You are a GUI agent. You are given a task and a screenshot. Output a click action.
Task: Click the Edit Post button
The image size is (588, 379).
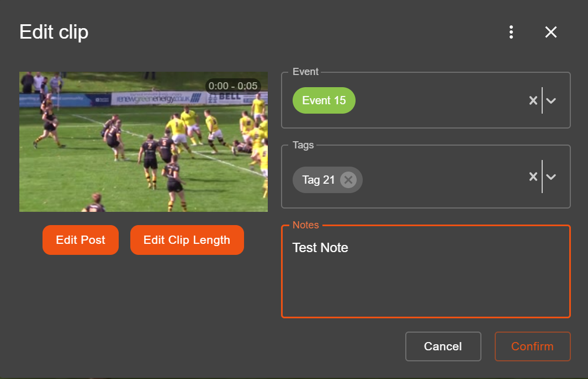(x=80, y=240)
